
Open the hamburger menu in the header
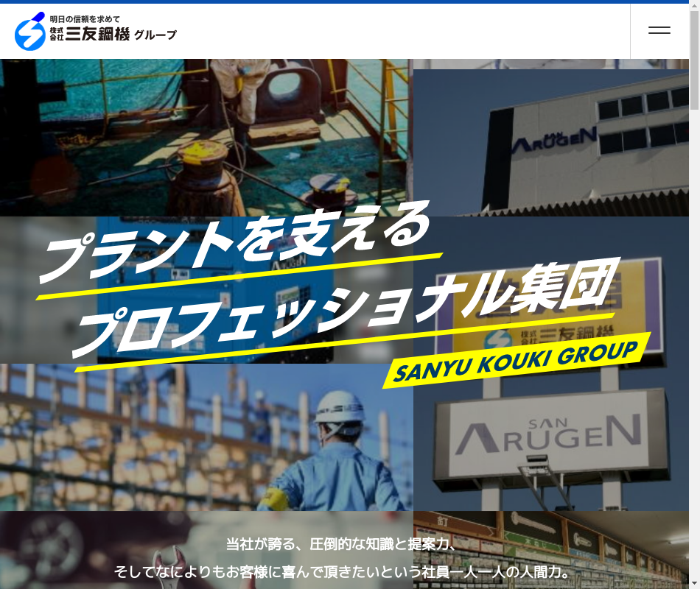(x=659, y=31)
